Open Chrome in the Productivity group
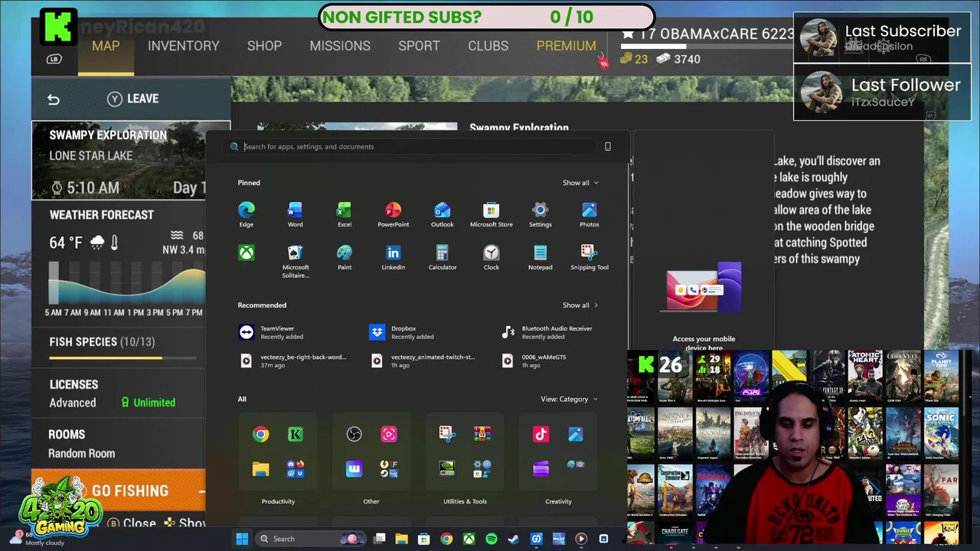The width and height of the screenshot is (980, 551). pos(261,435)
